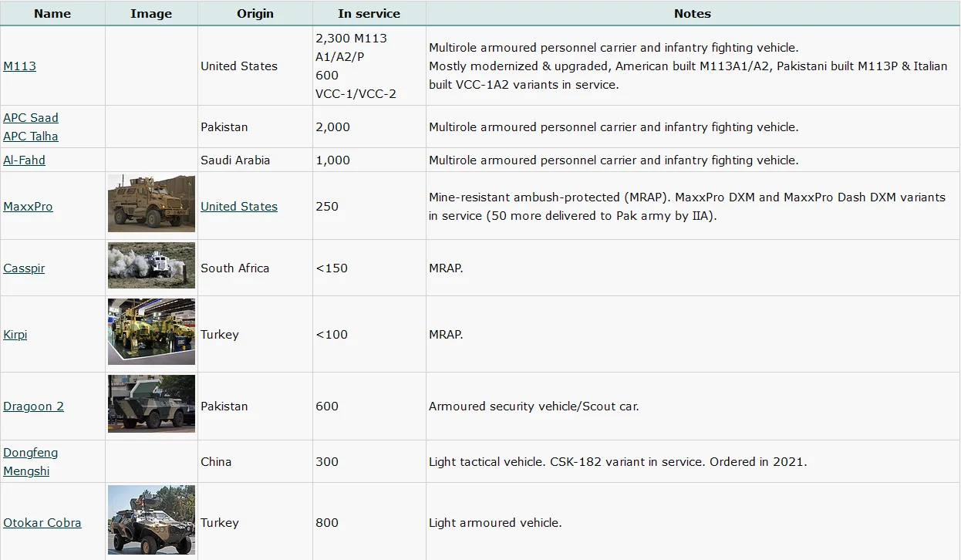The height and width of the screenshot is (560, 961).
Task: Click the South Africa origin cell
Action: (255, 268)
